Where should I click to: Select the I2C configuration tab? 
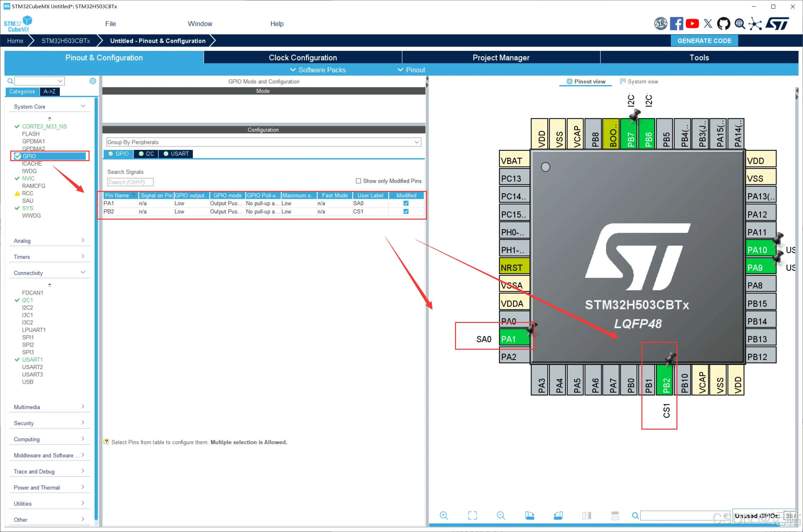point(146,154)
